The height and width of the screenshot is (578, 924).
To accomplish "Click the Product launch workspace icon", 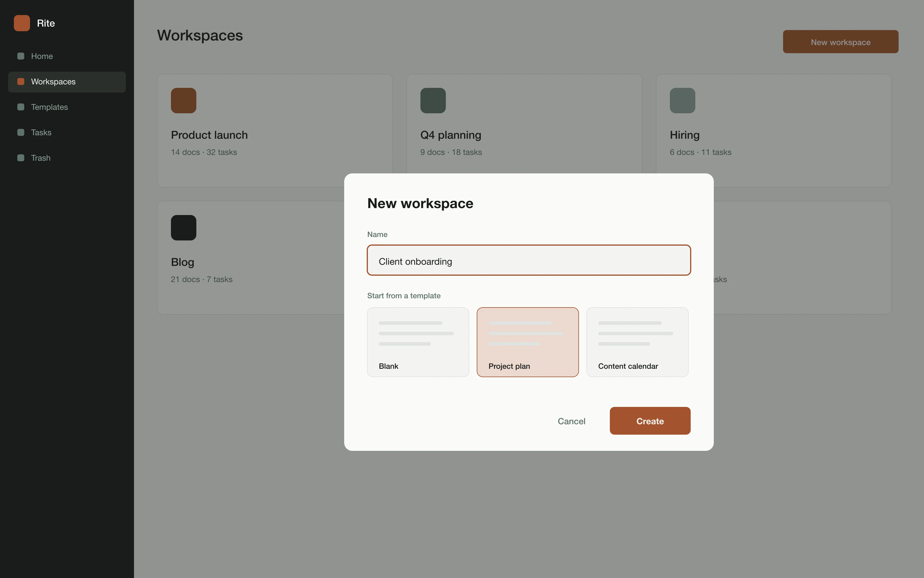I will pos(184,101).
